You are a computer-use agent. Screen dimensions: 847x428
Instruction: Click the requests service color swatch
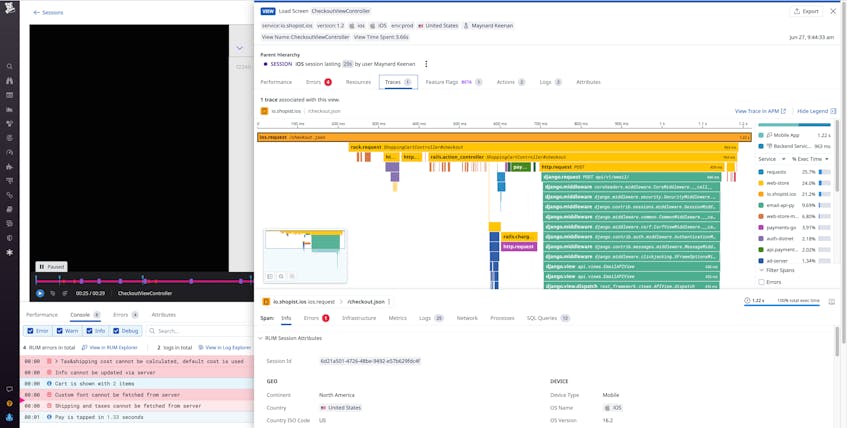761,172
